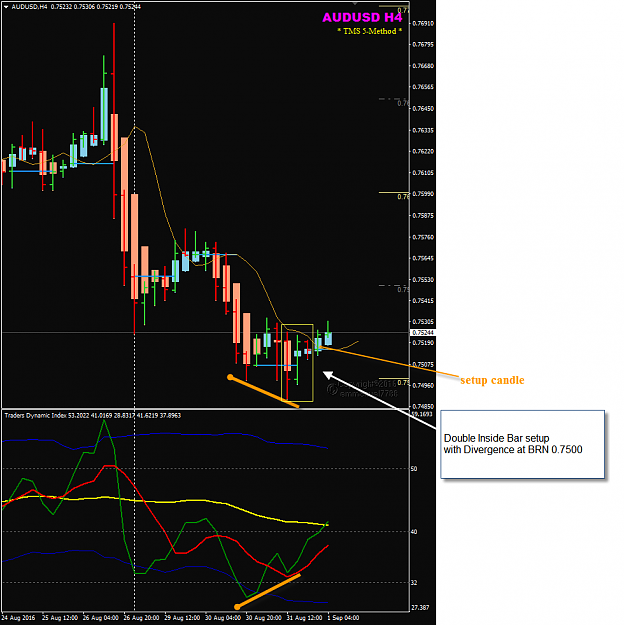Click the 1 Sep 04:00 time label
The height and width of the screenshot is (625, 624).
[x=343, y=618]
